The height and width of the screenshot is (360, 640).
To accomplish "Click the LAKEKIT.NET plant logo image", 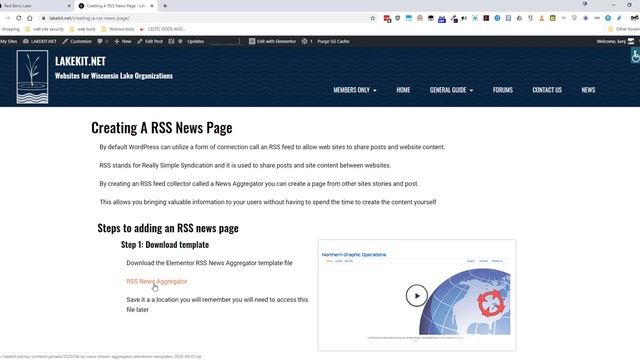I will pyautogui.click(x=32, y=77).
